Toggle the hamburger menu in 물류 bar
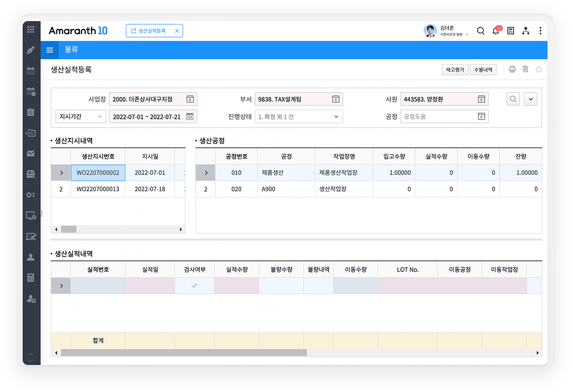This screenshot has height=392, width=572. (49, 50)
